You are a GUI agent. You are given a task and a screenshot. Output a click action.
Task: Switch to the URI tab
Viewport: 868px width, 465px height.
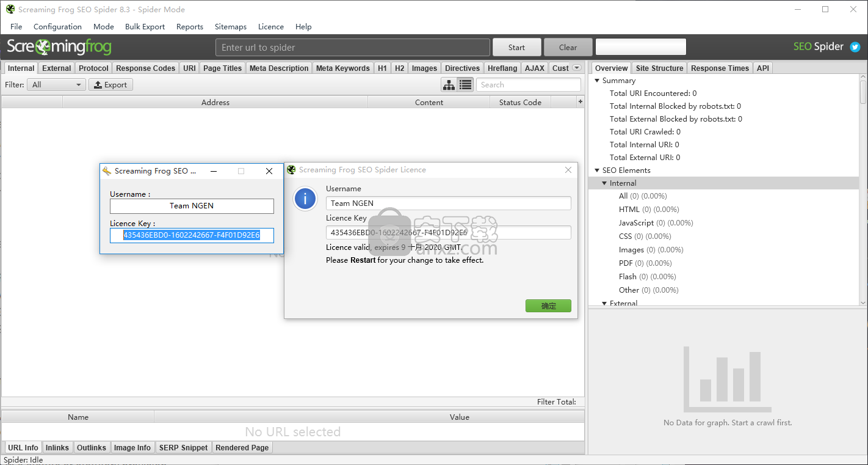coord(190,68)
